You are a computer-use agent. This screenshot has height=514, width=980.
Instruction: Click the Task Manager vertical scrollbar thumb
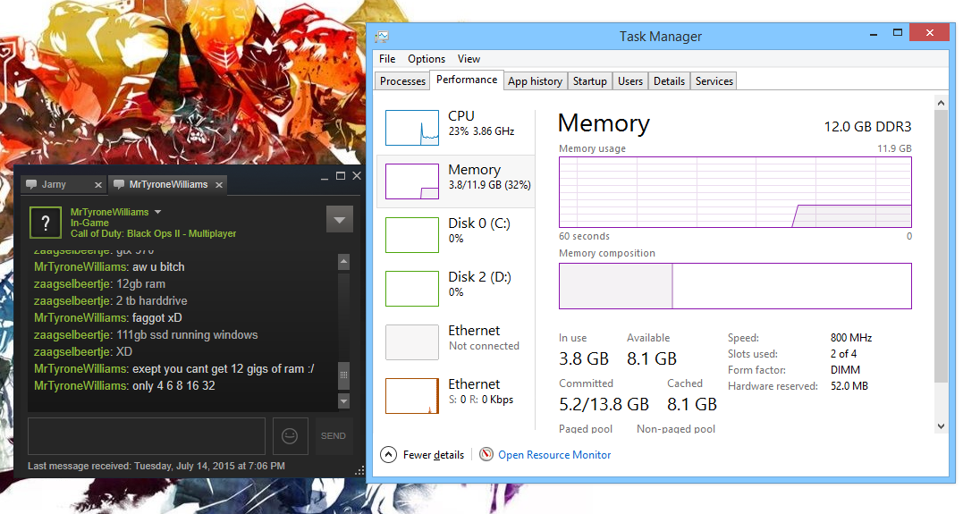point(941,246)
